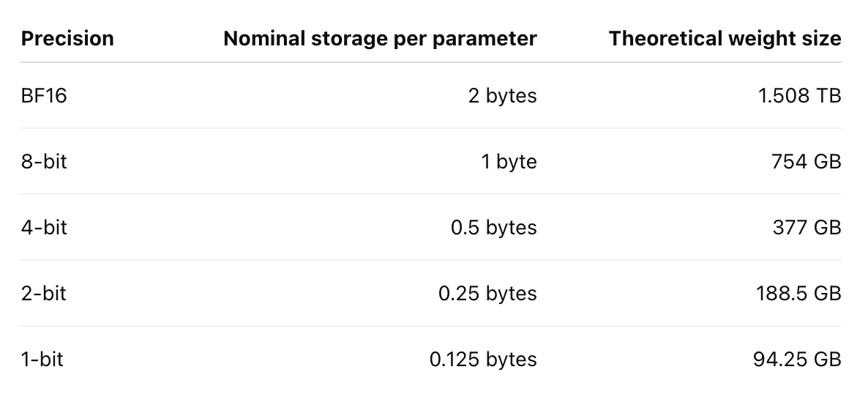Click the GB unit in the 1-bit row
The height and width of the screenshot is (416, 868).
click(x=826, y=360)
